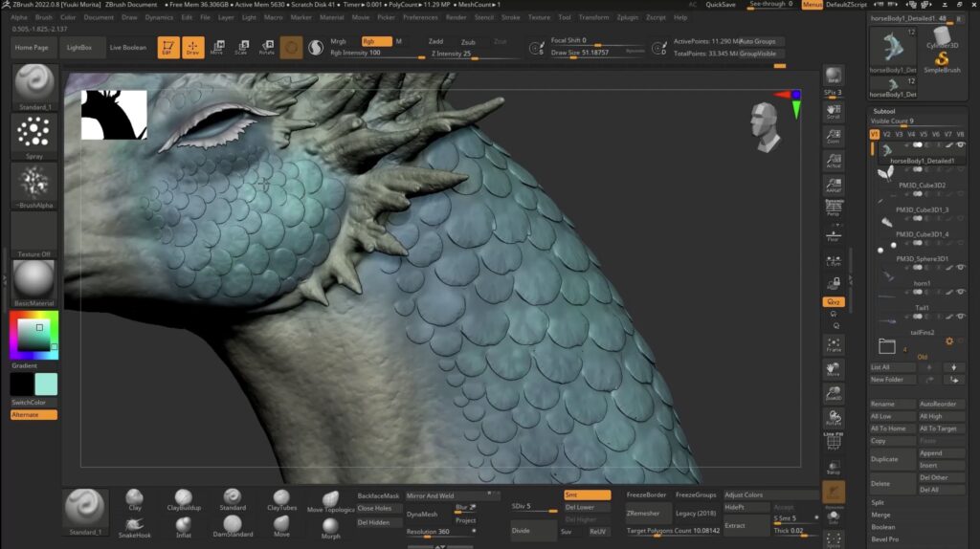Choose the SnakeHook brush icon
This screenshot has height=549, width=980.
pyautogui.click(x=135, y=522)
